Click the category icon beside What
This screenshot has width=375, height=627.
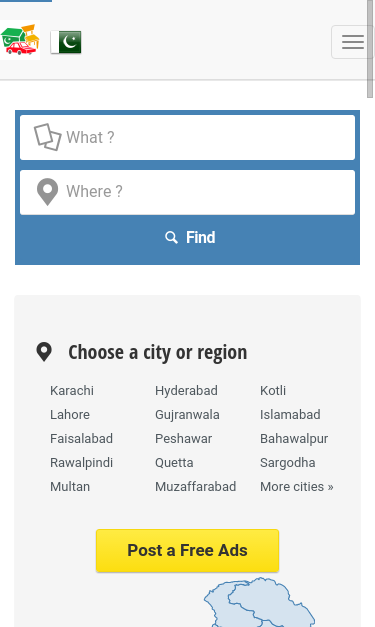(x=48, y=137)
